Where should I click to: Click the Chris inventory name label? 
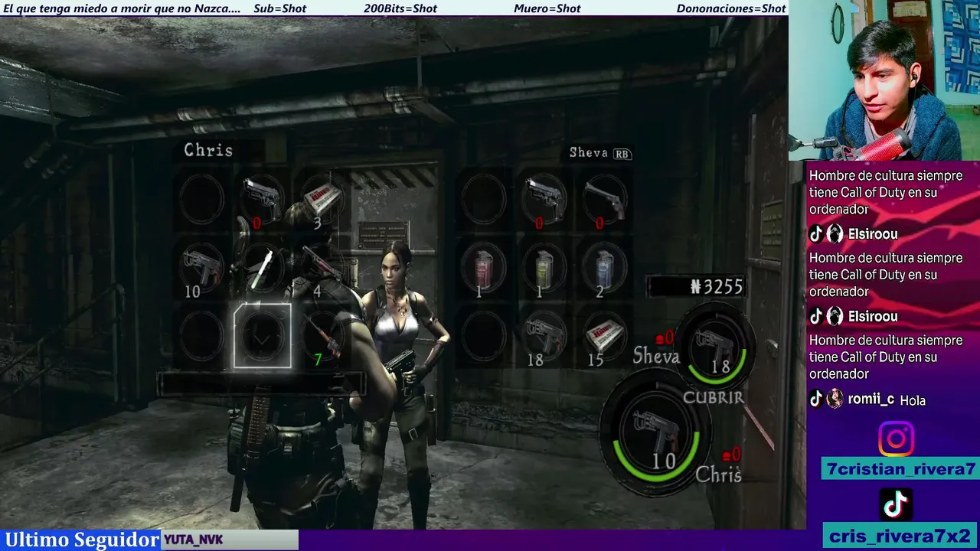click(208, 150)
